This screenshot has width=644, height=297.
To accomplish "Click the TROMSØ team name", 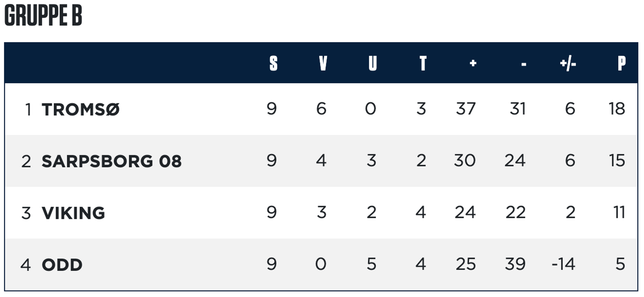I will point(80,109).
